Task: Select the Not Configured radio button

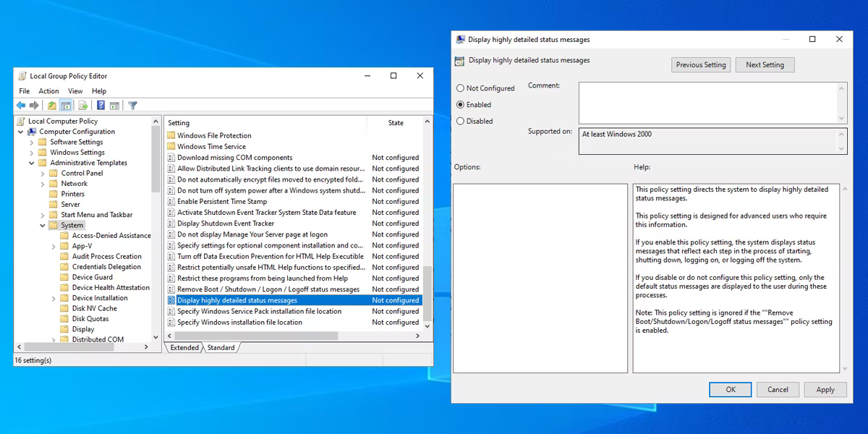Action: pos(460,88)
